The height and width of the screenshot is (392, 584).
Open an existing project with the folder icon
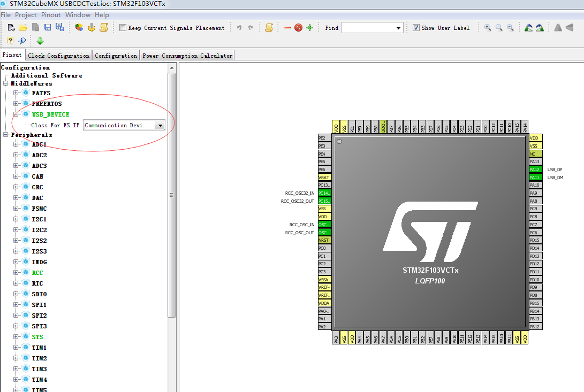coord(22,27)
